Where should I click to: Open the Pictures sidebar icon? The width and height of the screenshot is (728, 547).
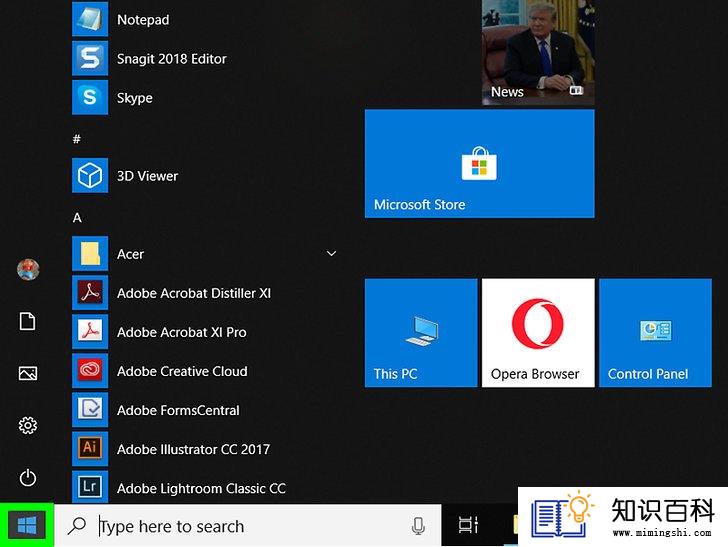pyautogui.click(x=28, y=373)
